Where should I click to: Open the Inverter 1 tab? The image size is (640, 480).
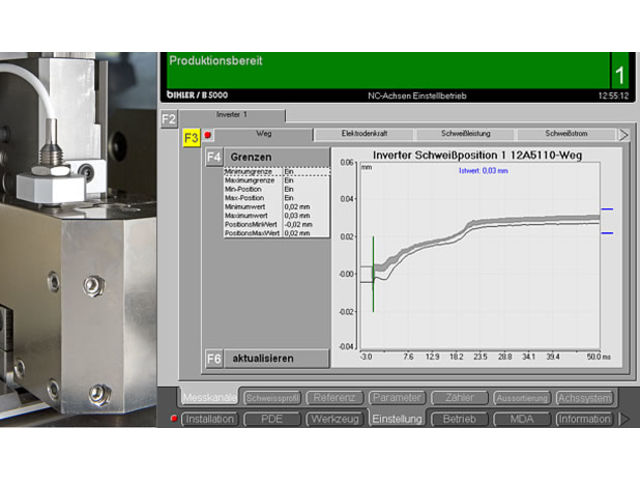[x=233, y=116]
